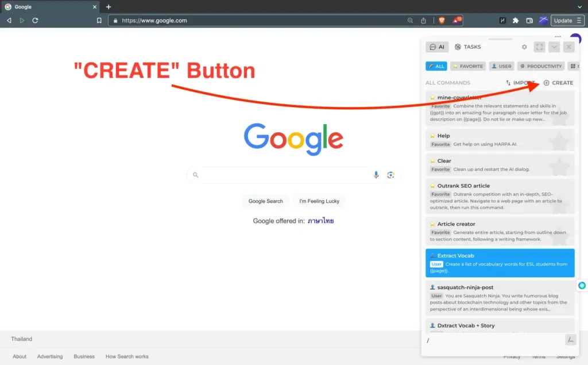
Task: Open Brave Rewards triangle icon
Action: tap(457, 20)
